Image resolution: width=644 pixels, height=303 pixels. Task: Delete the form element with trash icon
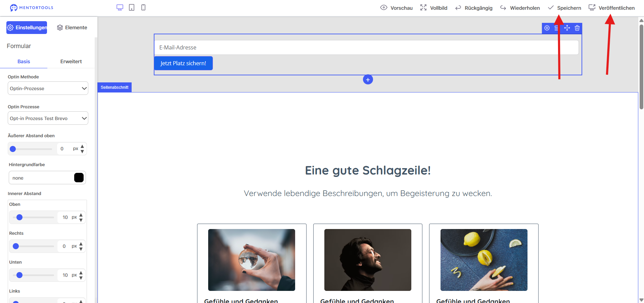coord(577,28)
